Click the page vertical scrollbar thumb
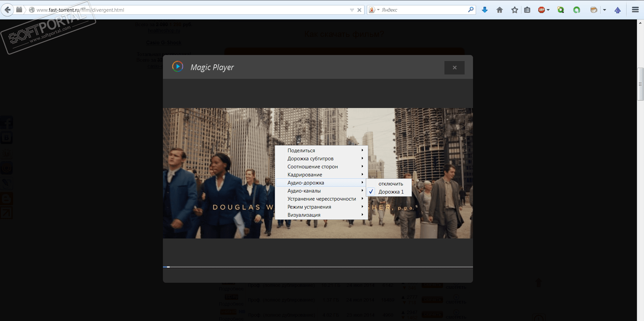This screenshot has width=644, height=321. pyautogui.click(x=640, y=84)
